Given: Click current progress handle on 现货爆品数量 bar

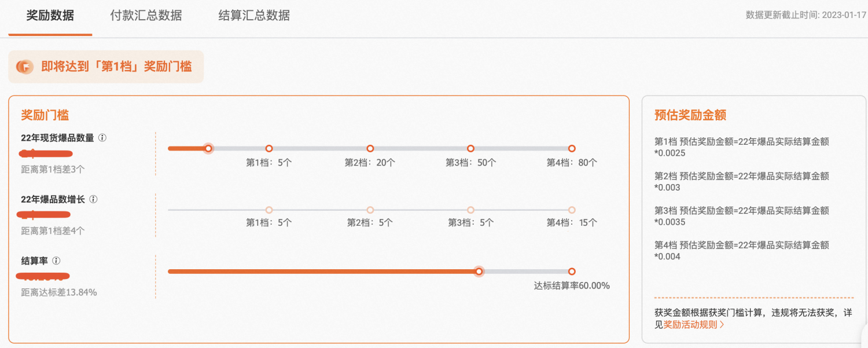Looking at the screenshot, I should [209, 148].
